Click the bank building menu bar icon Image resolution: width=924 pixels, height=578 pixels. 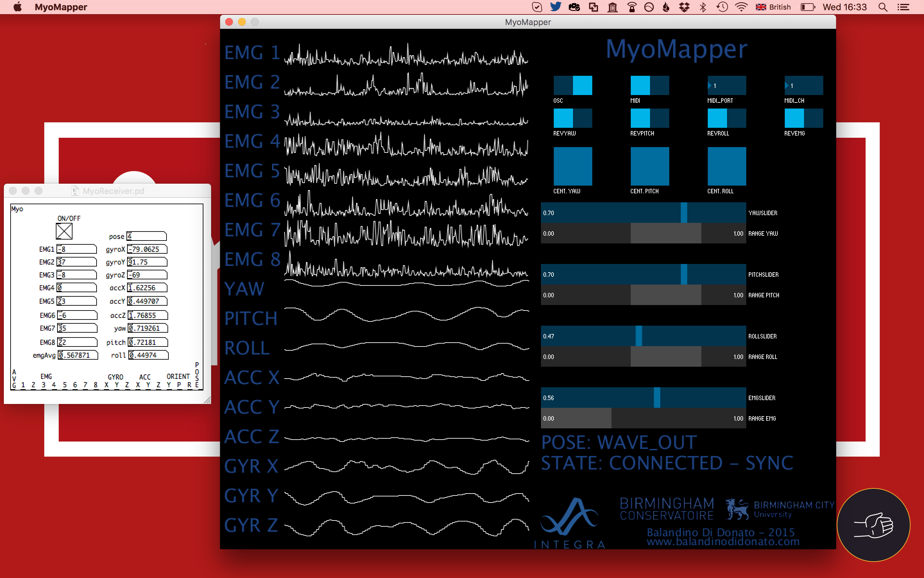(612, 7)
